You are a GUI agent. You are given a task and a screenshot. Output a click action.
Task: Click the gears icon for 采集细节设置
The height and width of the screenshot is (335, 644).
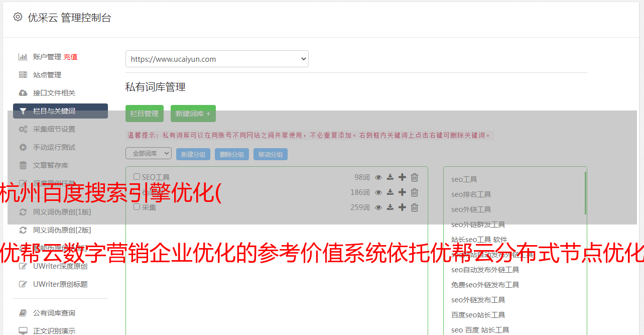[x=23, y=129]
